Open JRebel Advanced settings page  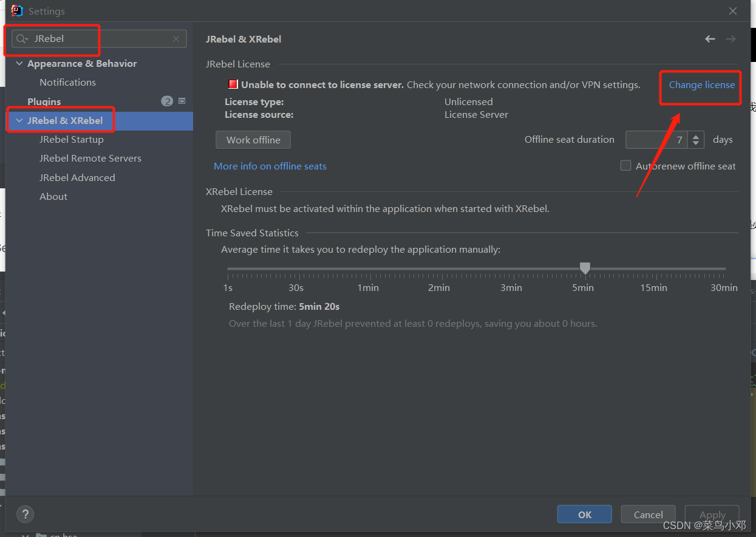[x=77, y=177]
